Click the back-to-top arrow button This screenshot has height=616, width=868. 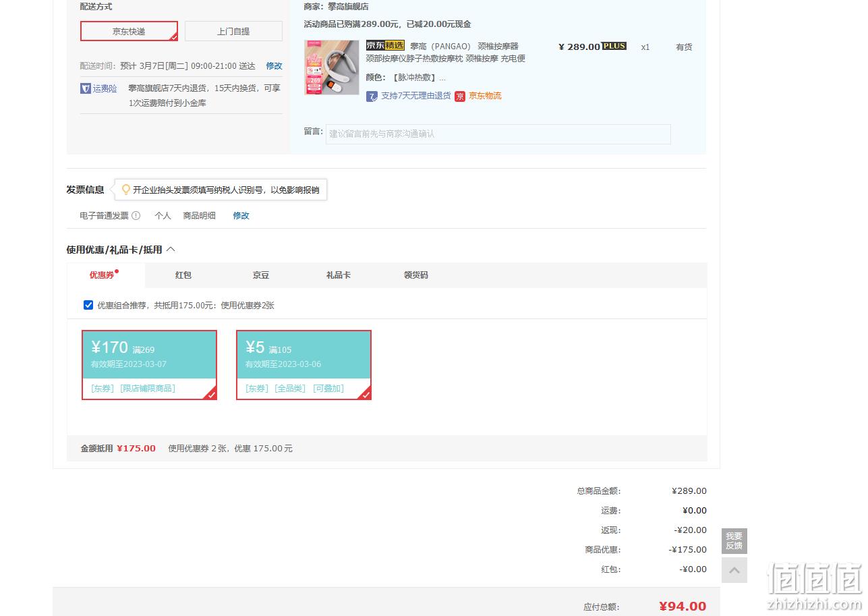point(734,570)
